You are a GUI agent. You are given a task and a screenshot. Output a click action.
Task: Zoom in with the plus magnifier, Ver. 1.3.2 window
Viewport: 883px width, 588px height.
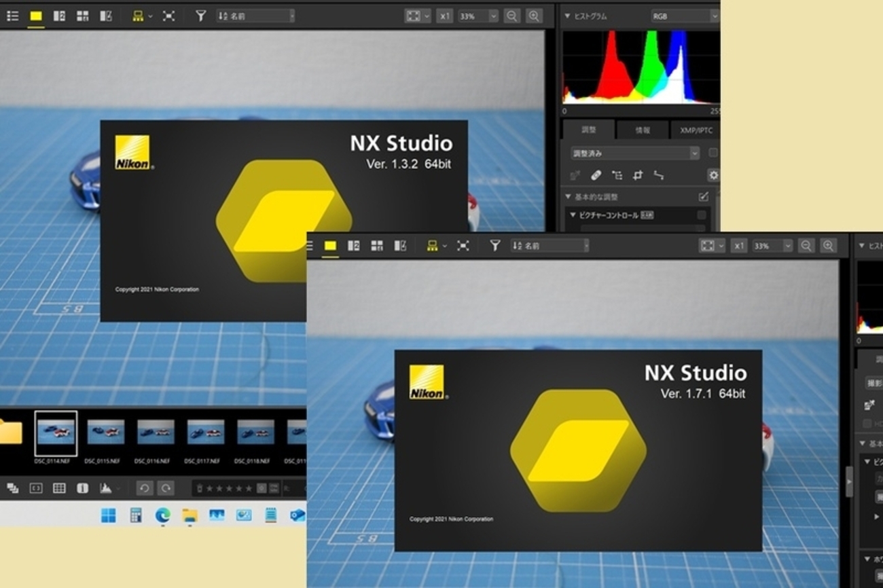534,16
